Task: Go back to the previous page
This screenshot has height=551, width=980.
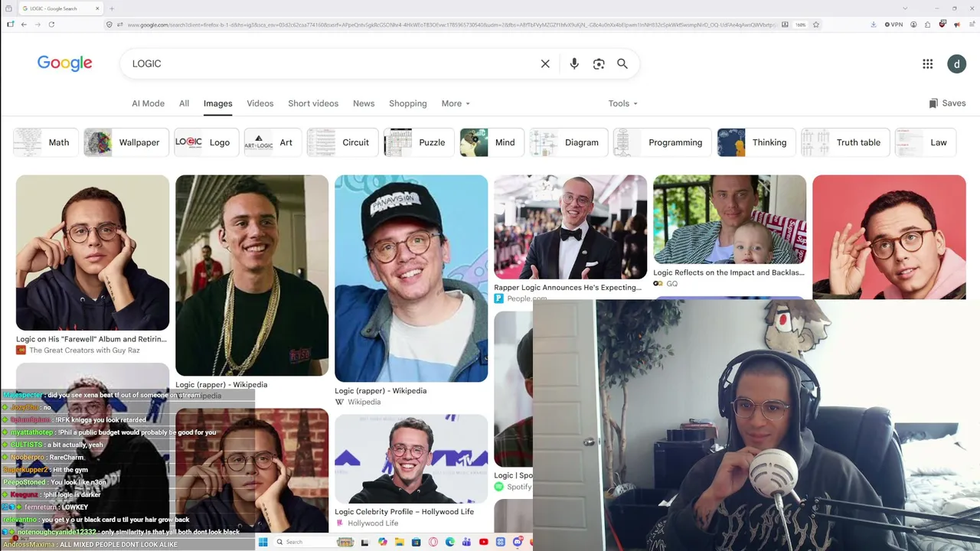Action: [24, 24]
